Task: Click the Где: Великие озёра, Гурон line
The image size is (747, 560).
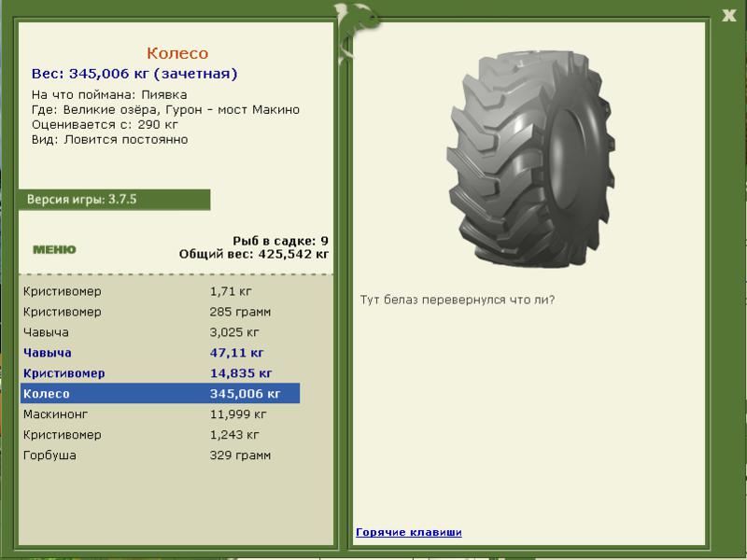Action: [x=165, y=110]
